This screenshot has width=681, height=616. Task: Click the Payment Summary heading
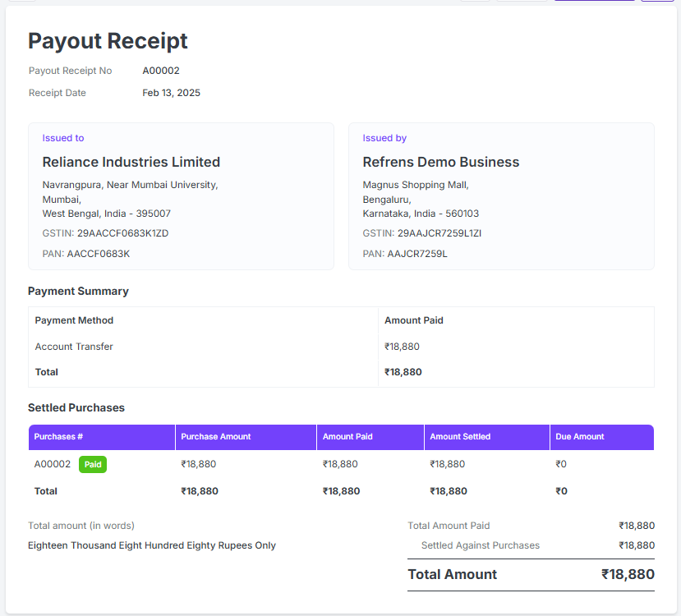[78, 291]
